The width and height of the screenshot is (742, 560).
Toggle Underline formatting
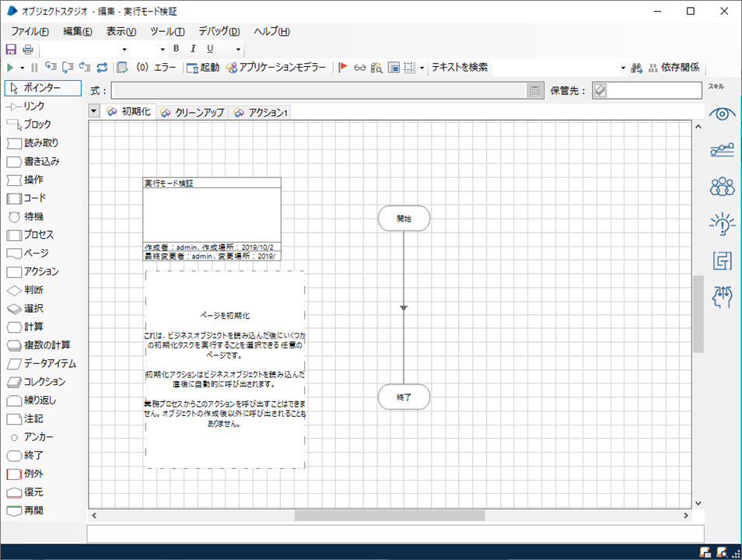pos(210,49)
